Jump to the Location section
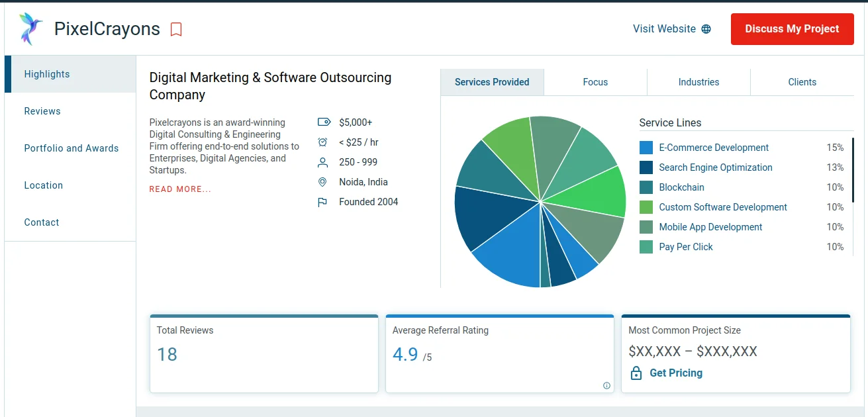This screenshot has height=417, width=868. 70,185
